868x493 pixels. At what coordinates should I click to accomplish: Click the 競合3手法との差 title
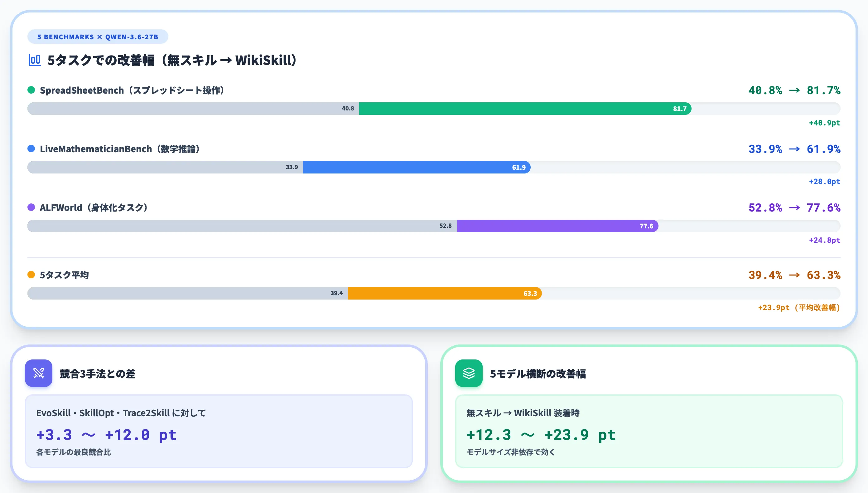point(97,373)
